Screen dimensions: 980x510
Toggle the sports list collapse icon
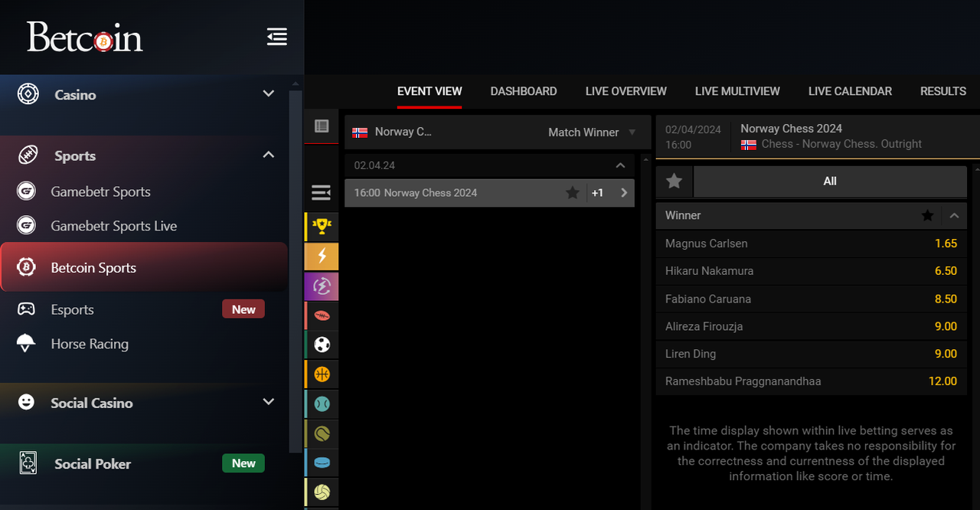(x=322, y=192)
